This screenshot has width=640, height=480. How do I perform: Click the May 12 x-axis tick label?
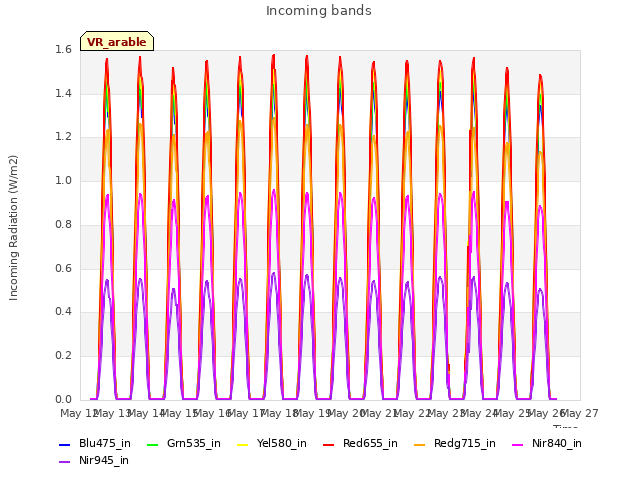pyautogui.click(x=78, y=413)
